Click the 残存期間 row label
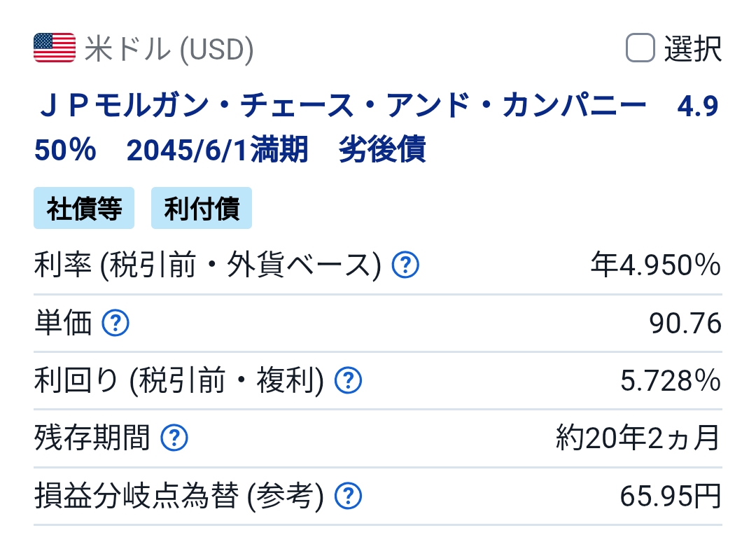The height and width of the screenshot is (535, 756). tap(92, 439)
